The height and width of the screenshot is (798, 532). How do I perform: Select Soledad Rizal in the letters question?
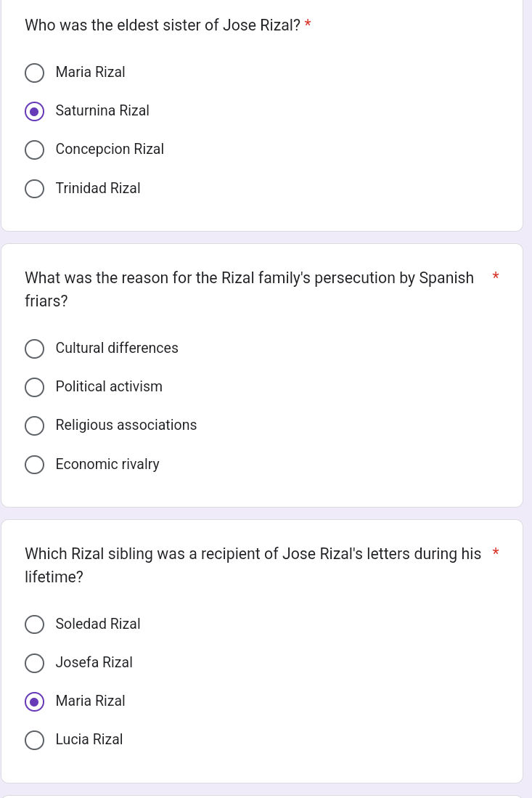tap(34, 624)
